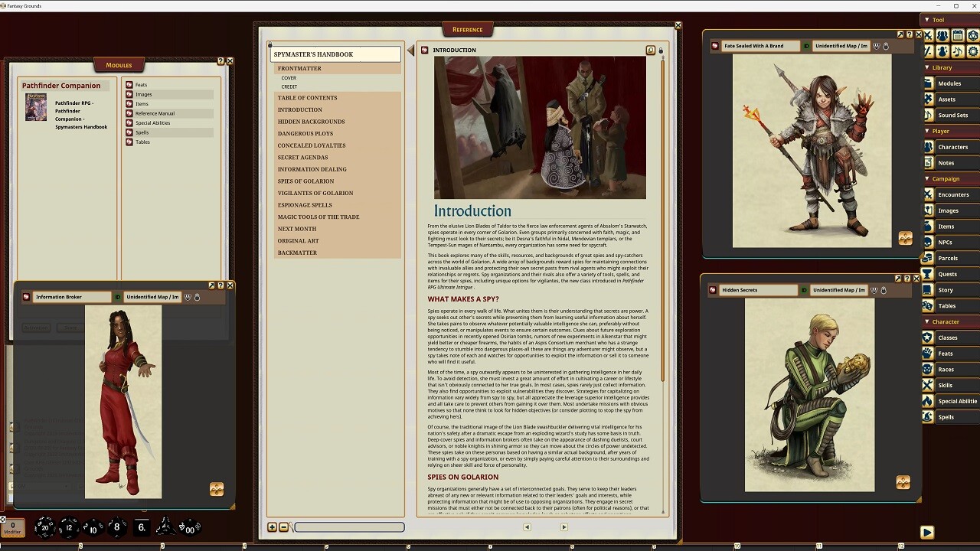Screen dimensions: 980x551
Task: Open the sound music note tool
Action: coord(957,51)
